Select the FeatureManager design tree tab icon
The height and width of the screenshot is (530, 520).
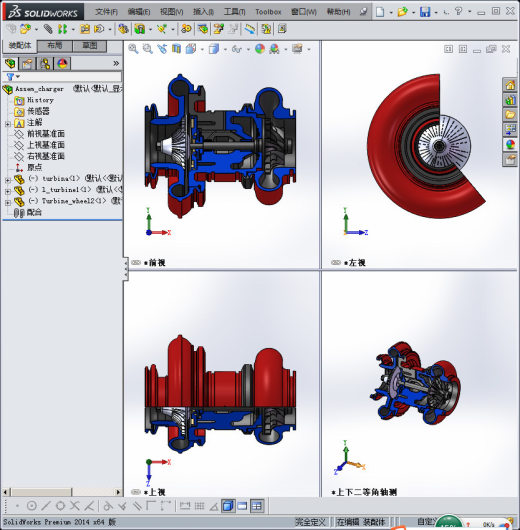pyautogui.click(x=10, y=63)
